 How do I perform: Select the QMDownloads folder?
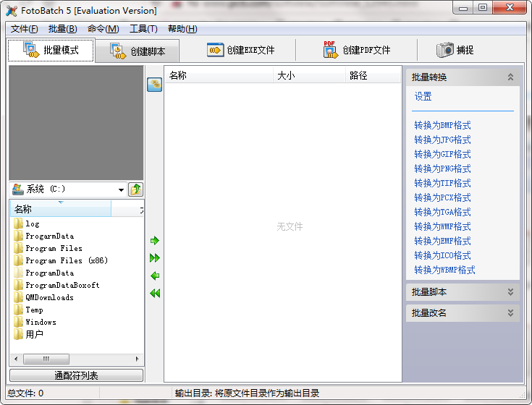pos(43,297)
